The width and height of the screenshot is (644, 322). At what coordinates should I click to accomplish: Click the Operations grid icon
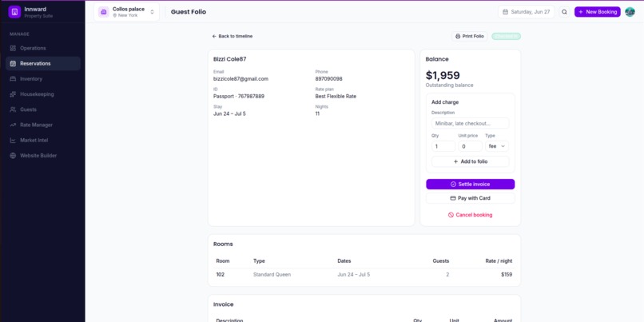(x=13, y=48)
